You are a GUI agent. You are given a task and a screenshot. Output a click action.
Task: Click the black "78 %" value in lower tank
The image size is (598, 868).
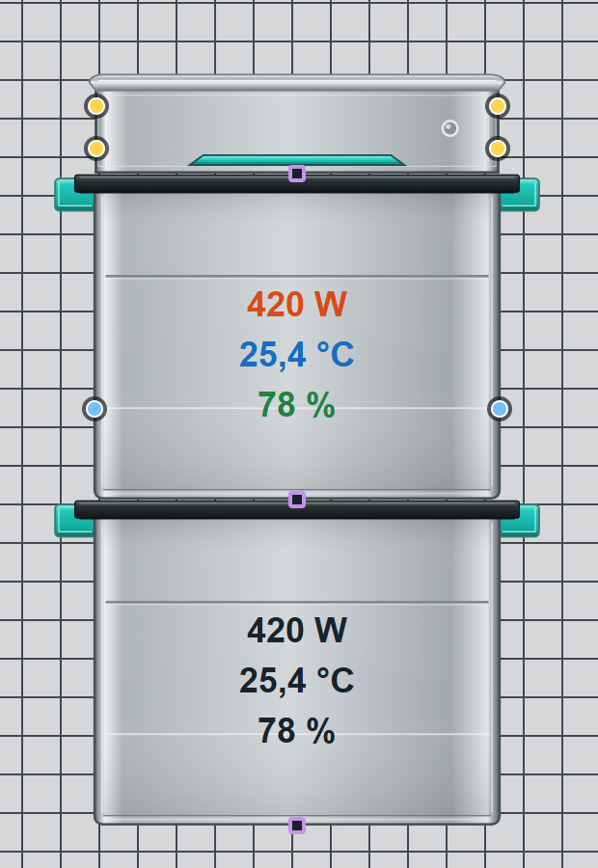click(297, 731)
